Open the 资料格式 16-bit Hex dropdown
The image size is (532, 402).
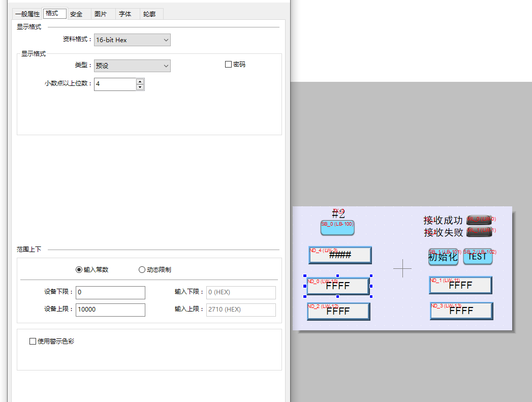click(x=132, y=40)
